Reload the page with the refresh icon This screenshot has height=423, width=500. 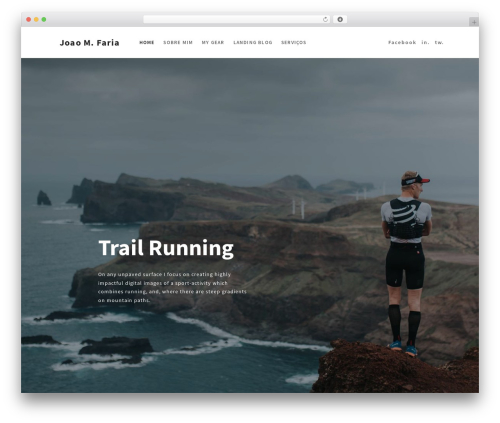[325, 20]
